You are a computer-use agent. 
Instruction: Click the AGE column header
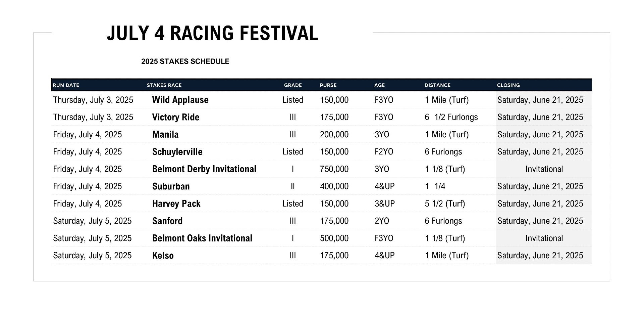point(379,85)
